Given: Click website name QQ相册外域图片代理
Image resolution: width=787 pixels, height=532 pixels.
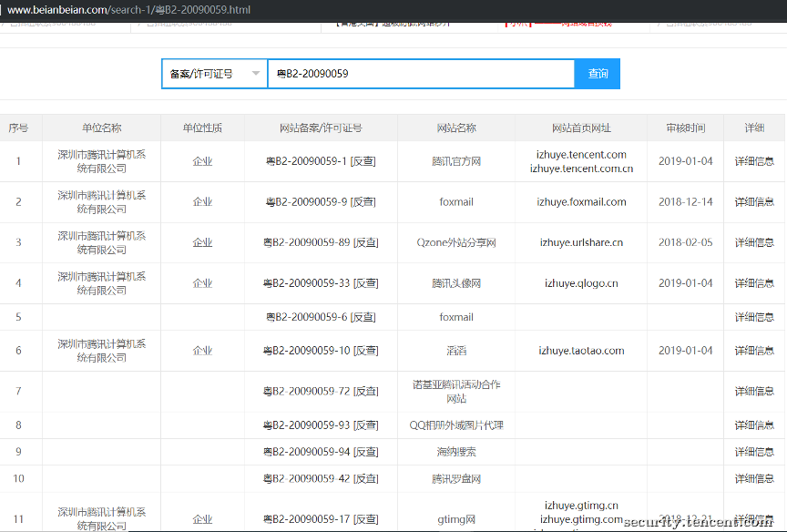Looking at the screenshot, I should pyautogui.click(x=456, y=425).
